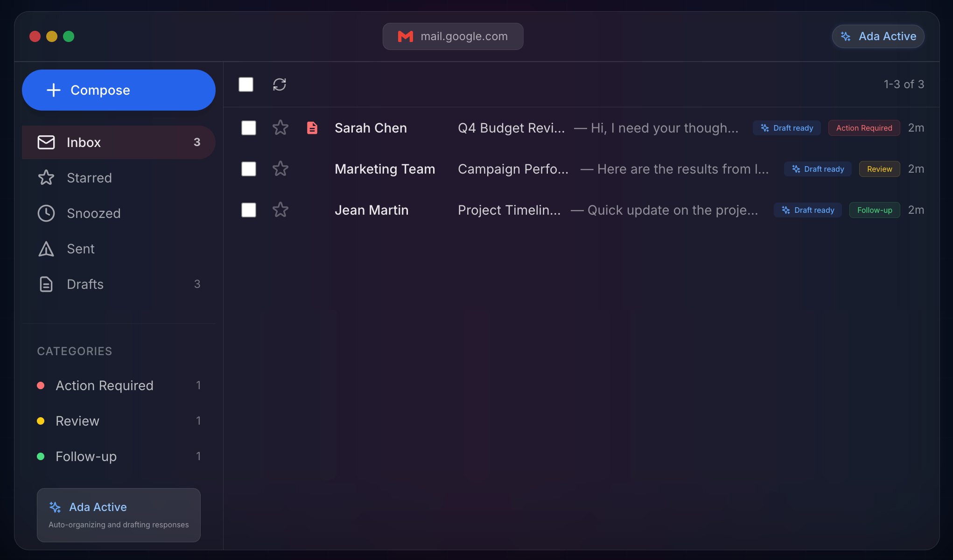This screenshot has height=560, width=953.
Task: Tick the select all emails checkbox
Action: [x=246, y=84]
